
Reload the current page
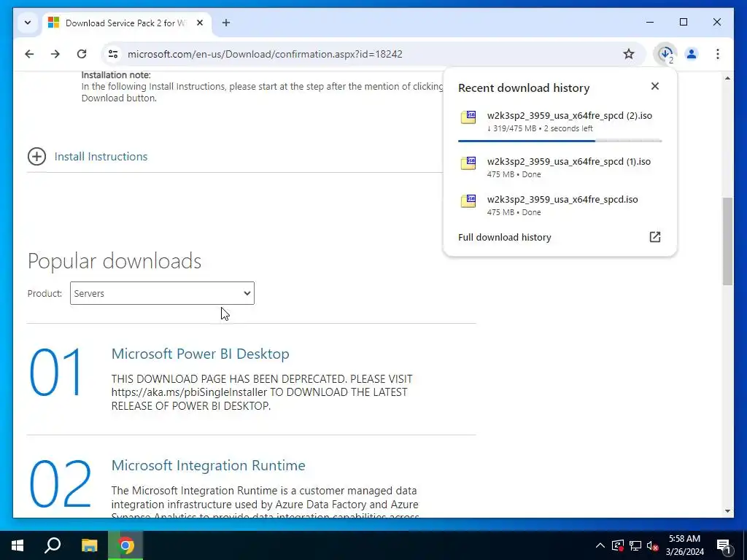point(82,54)
